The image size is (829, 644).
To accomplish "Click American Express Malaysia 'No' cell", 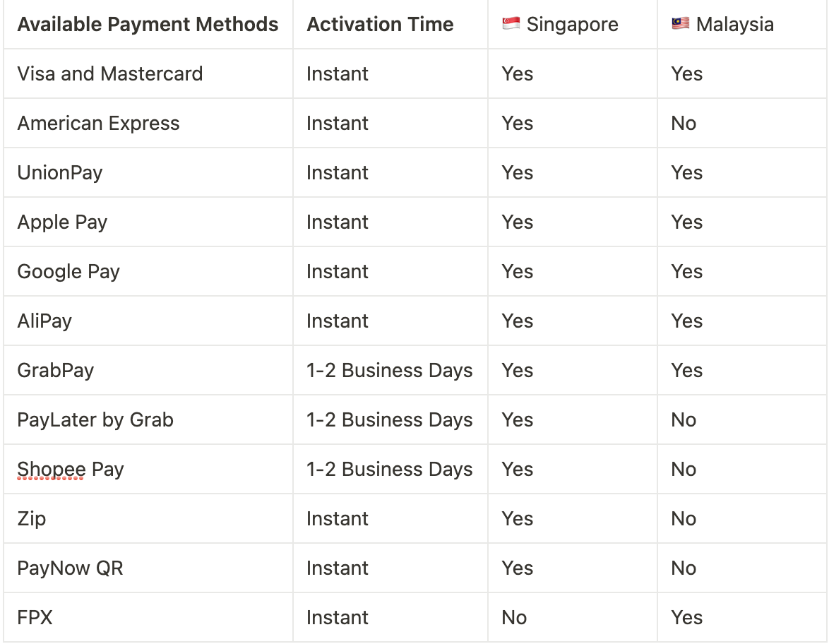I will pos(742,123).
